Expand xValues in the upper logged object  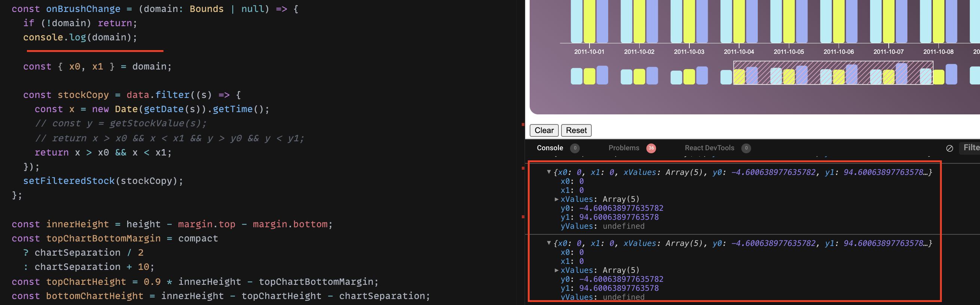(557, 199)
